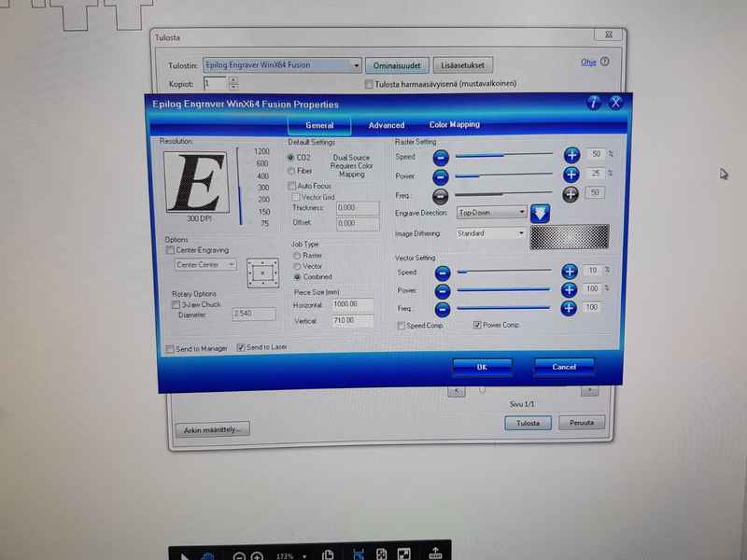Increase raster Speed with plus icon
This screenshot has width=747, height=560.
click(x=571, y=155)
